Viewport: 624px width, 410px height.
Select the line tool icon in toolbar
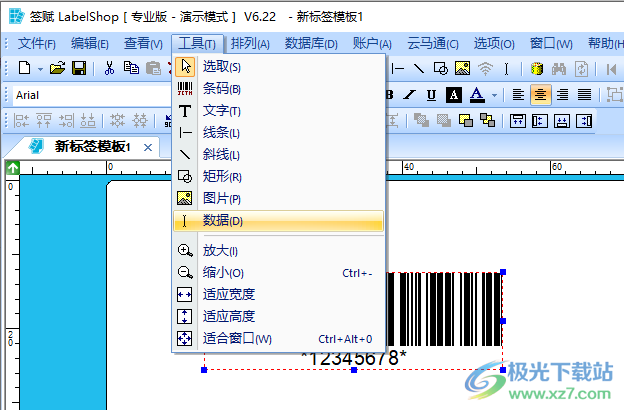[x=398, y=69]
